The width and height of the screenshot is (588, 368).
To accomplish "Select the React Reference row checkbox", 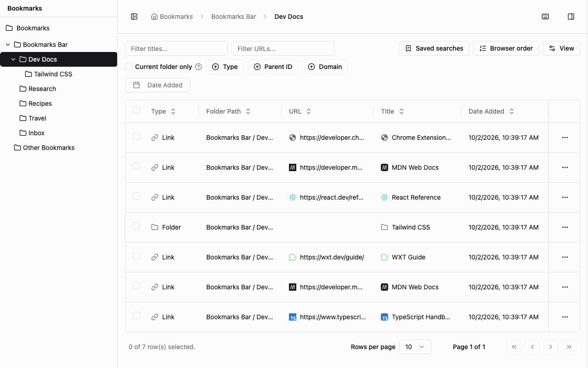I will pos(136,196).
